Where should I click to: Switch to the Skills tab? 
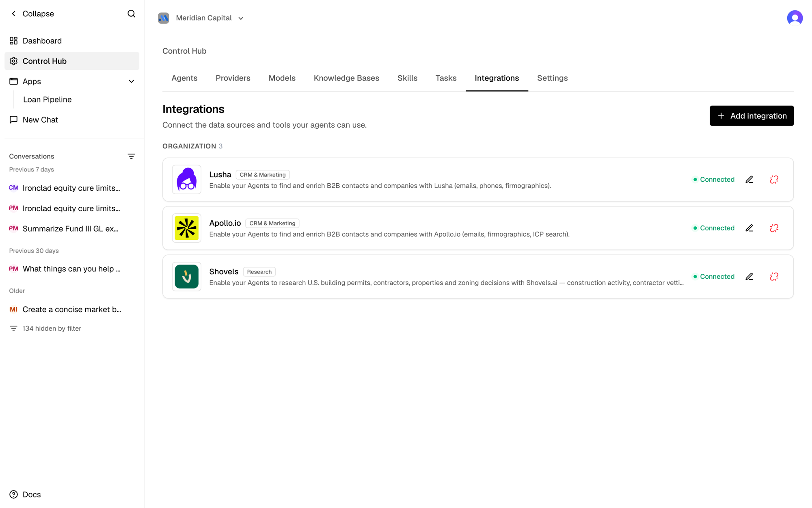click(407, 78)
